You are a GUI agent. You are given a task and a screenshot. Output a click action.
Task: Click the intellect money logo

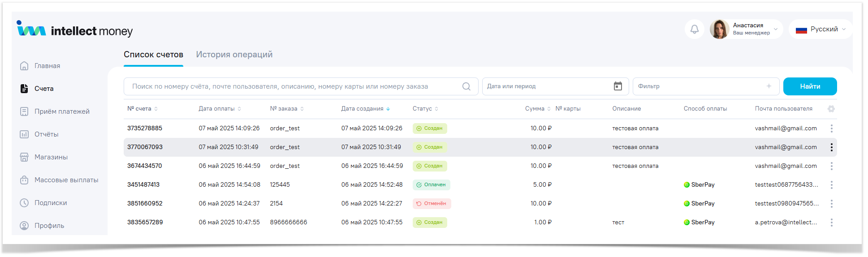pos(74,30)
